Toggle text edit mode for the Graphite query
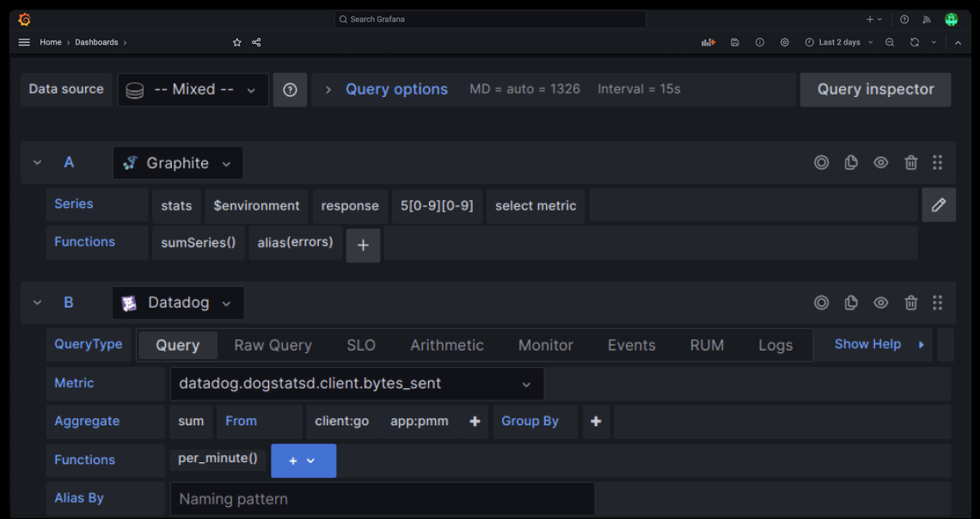Image resolution: width=980 pixels, height=519 pixels. 939,205
